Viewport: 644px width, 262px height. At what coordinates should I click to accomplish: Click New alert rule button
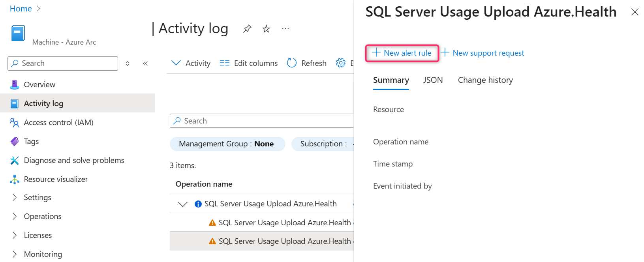[402, 53]
